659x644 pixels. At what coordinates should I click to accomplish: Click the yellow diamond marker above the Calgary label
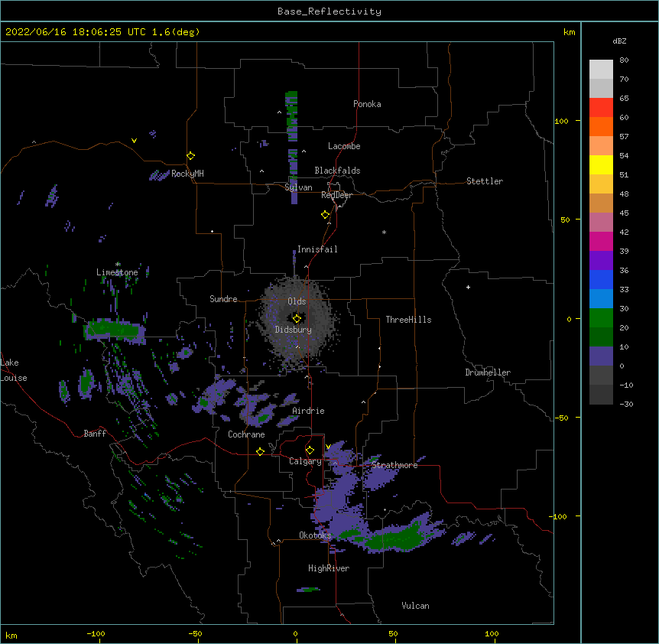310,450
